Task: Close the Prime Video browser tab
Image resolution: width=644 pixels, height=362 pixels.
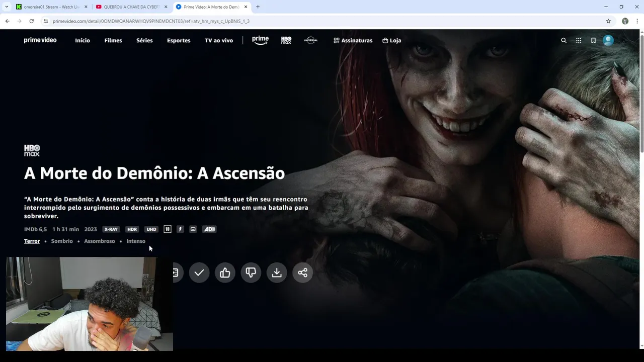Action: 246,7
